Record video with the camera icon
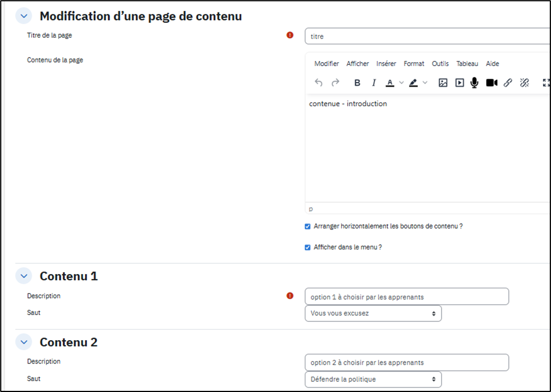The width and height of the screenshot is (551, 392). (491, 83)
